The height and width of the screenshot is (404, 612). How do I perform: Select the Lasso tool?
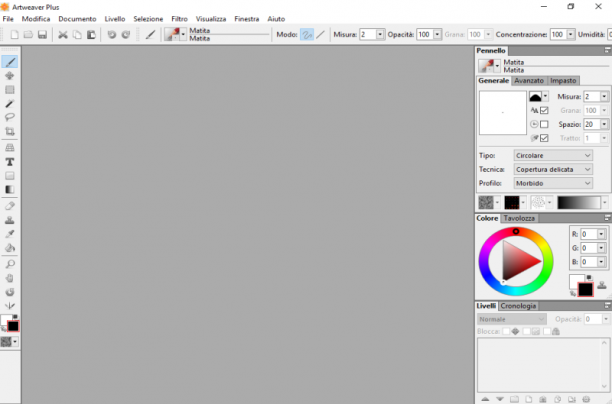(10, 117)
